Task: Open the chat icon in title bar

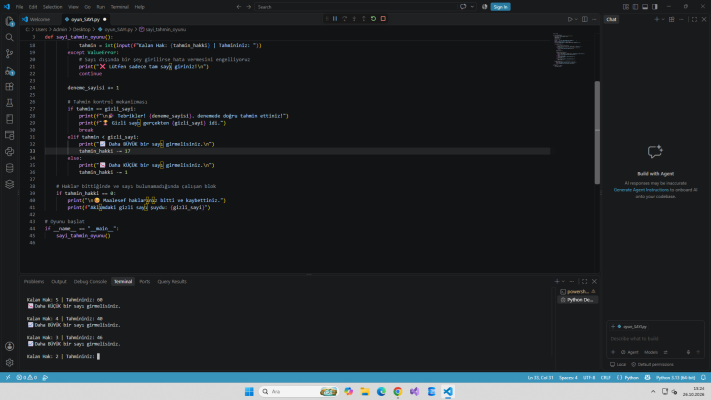Action: point(463,7)
